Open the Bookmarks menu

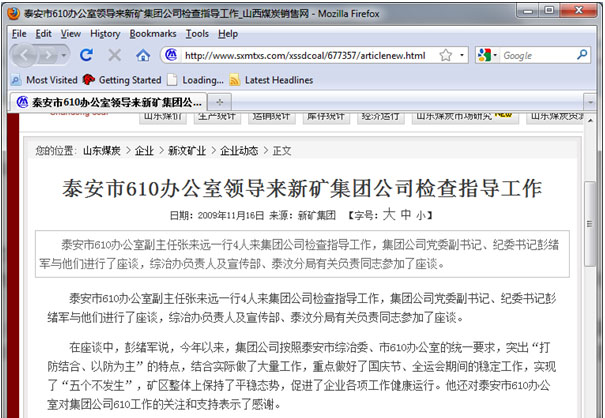[152, 33]
